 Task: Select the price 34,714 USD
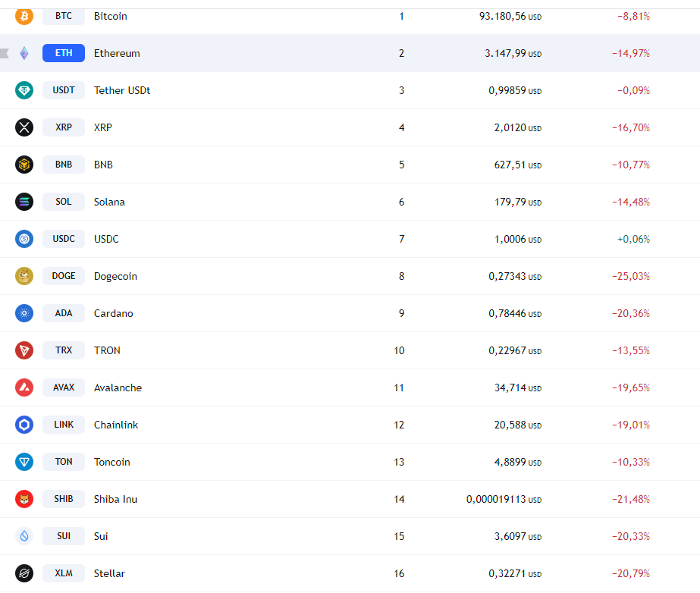pos(518,387)
